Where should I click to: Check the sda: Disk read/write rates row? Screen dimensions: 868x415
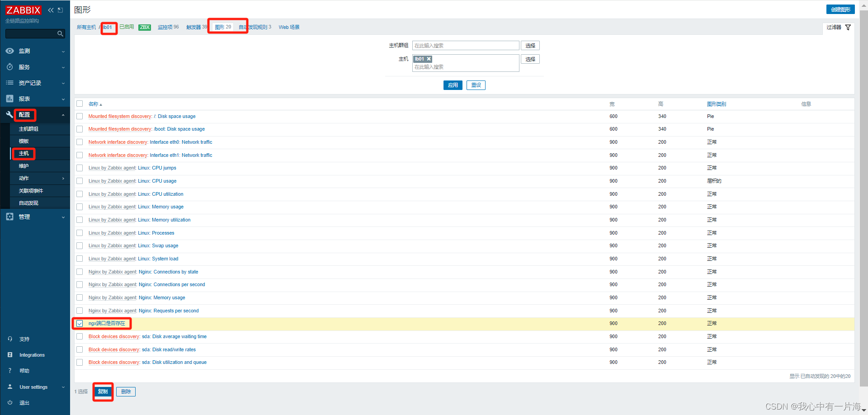[80, 349]
